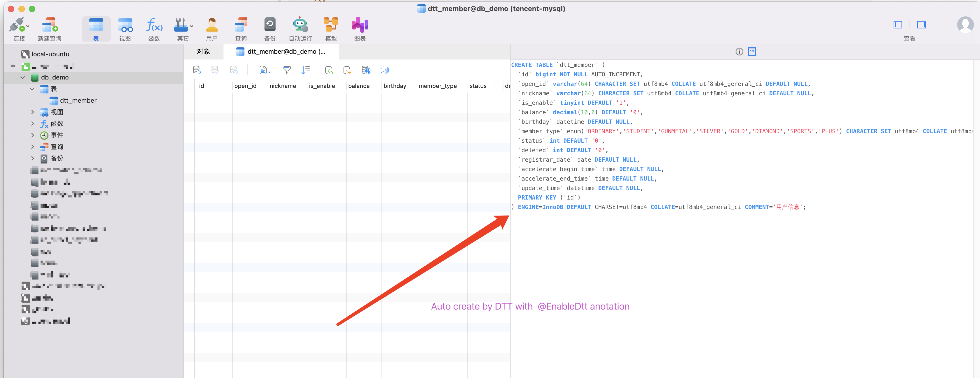Select dtt_member table in the tree

78,101
